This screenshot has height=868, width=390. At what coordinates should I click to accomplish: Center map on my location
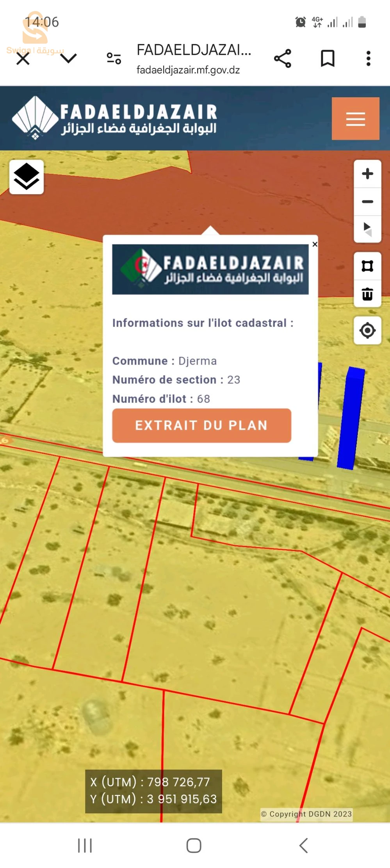(x=367, y=330)
